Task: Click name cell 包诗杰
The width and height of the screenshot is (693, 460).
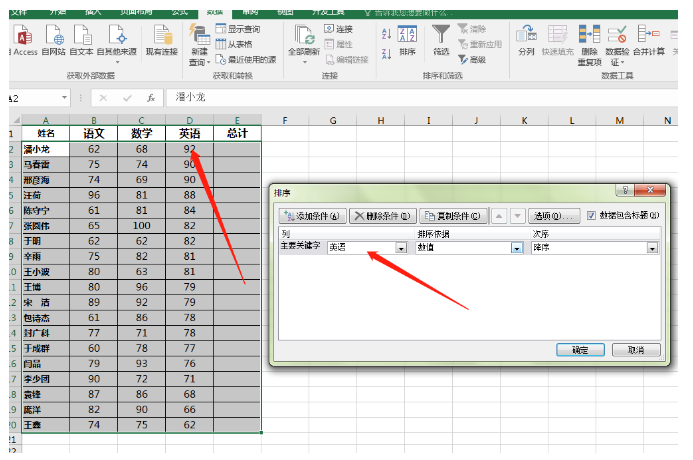Action: pos(46,318)
